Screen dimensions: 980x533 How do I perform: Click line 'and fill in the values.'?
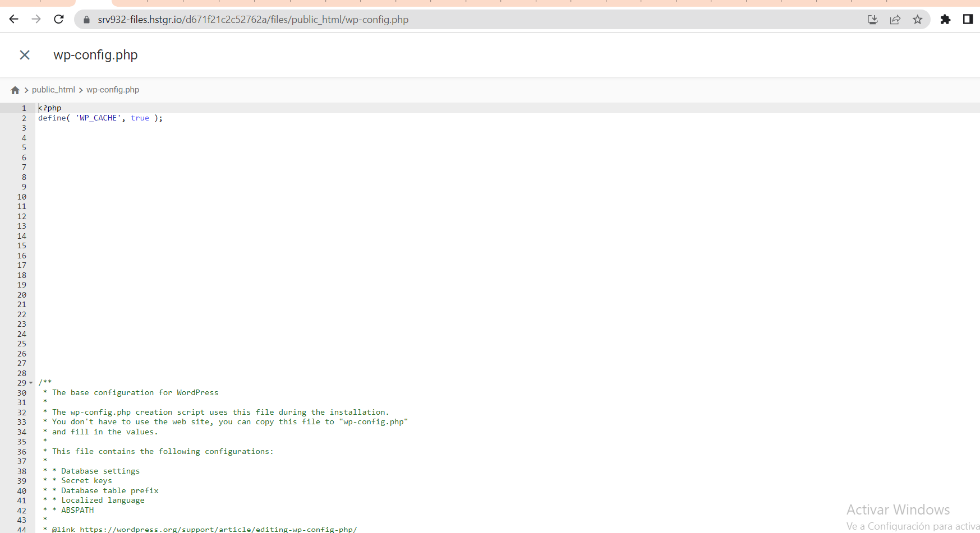point(105,432)
